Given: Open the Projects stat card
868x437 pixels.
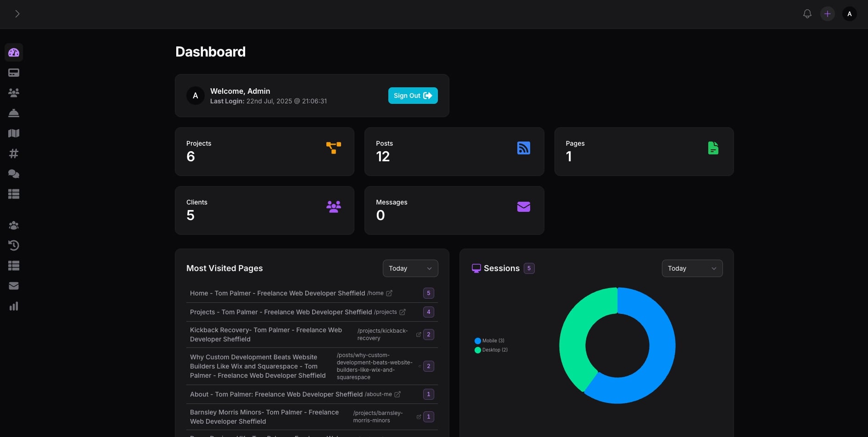Looking at the screenshot, I should click(x=264, y=152).
